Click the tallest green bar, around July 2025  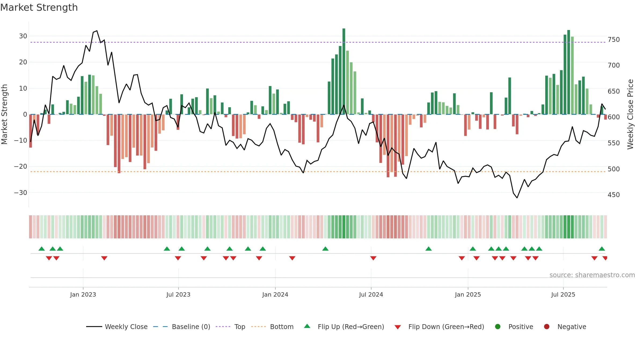point(569,72)
